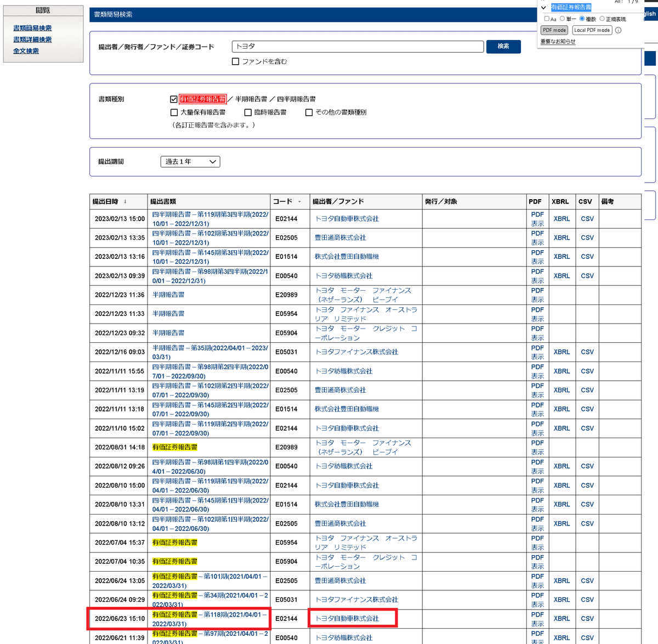
Task: Open 四半期報告書 第119期第3四半期 document link
Action: (211, 219)
